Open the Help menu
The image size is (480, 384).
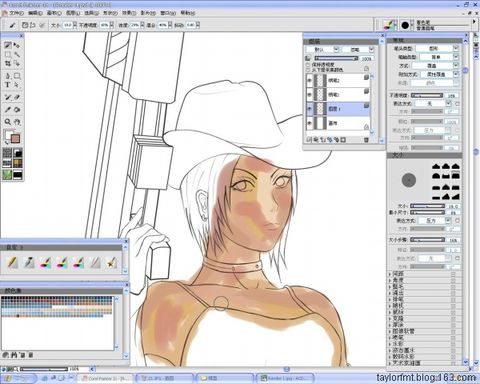187,13
